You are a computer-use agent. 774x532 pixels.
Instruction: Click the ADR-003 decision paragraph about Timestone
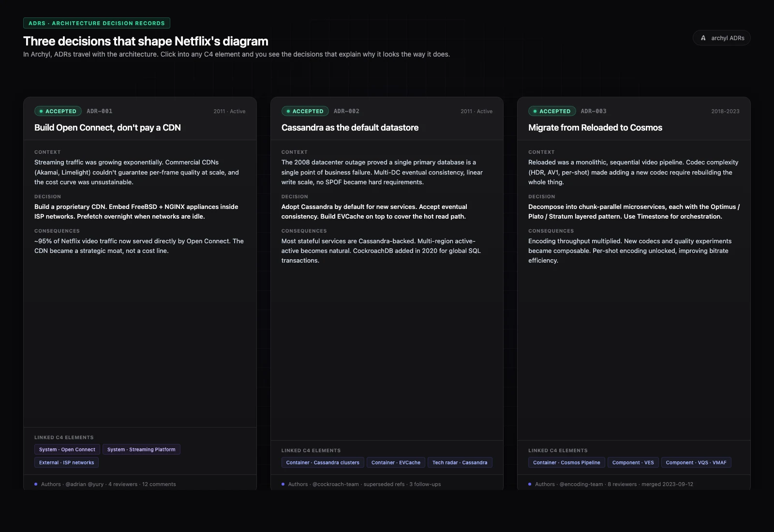coord(634,211)
